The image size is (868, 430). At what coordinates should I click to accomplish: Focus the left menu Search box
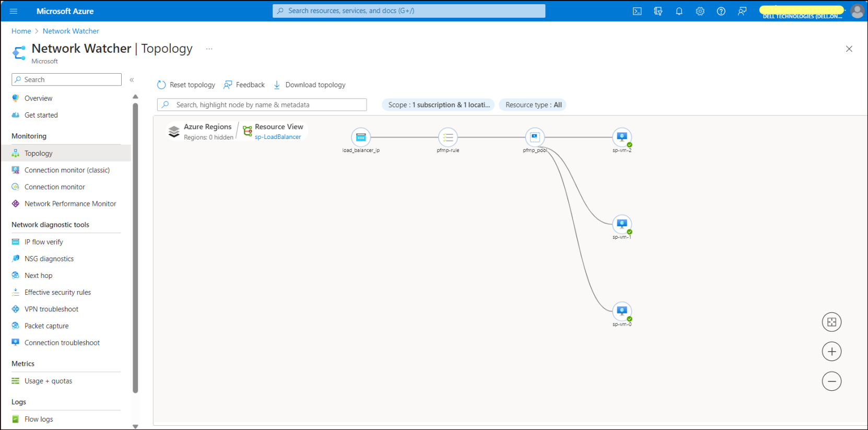coord(66,79)
